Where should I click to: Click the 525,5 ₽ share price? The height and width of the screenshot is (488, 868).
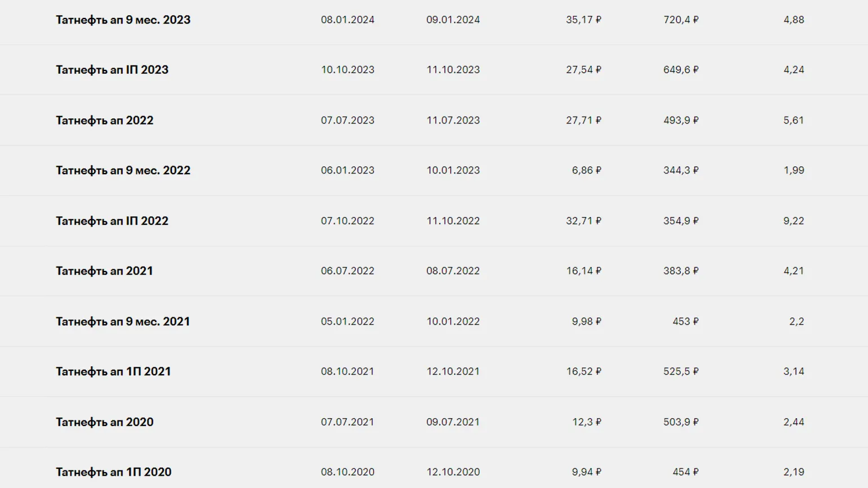[x=681, y=371]
